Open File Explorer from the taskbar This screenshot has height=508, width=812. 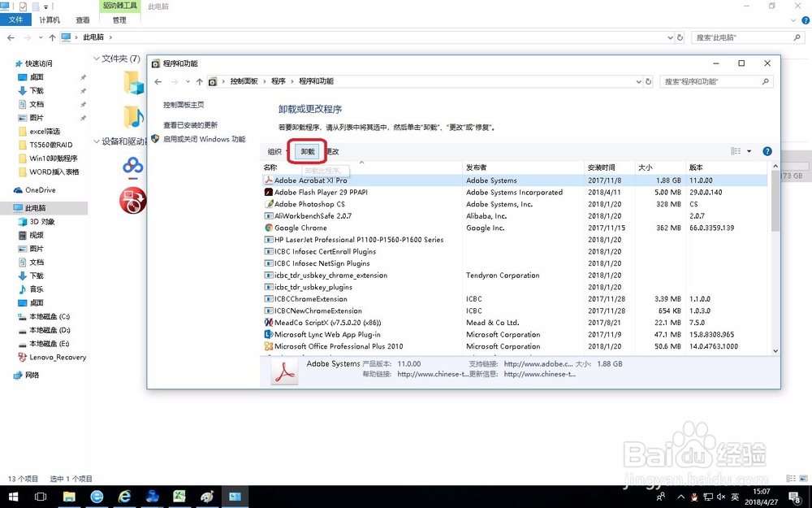69,497
